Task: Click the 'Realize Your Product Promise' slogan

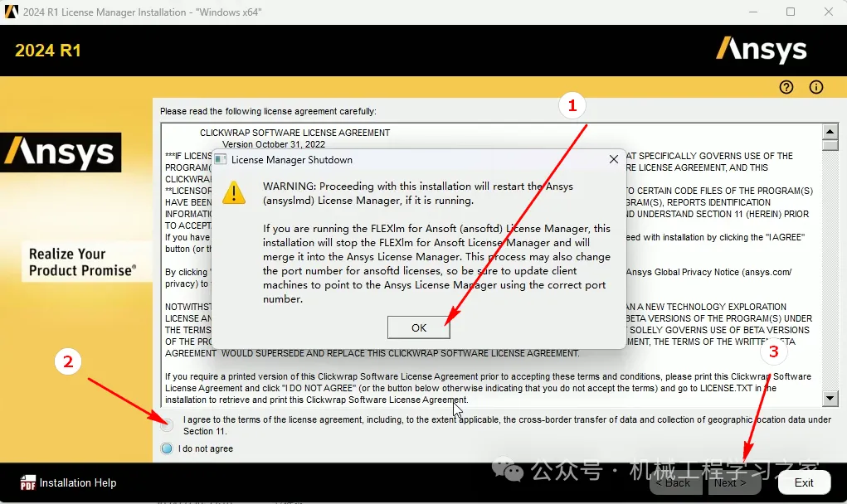Action: (83, 262)
